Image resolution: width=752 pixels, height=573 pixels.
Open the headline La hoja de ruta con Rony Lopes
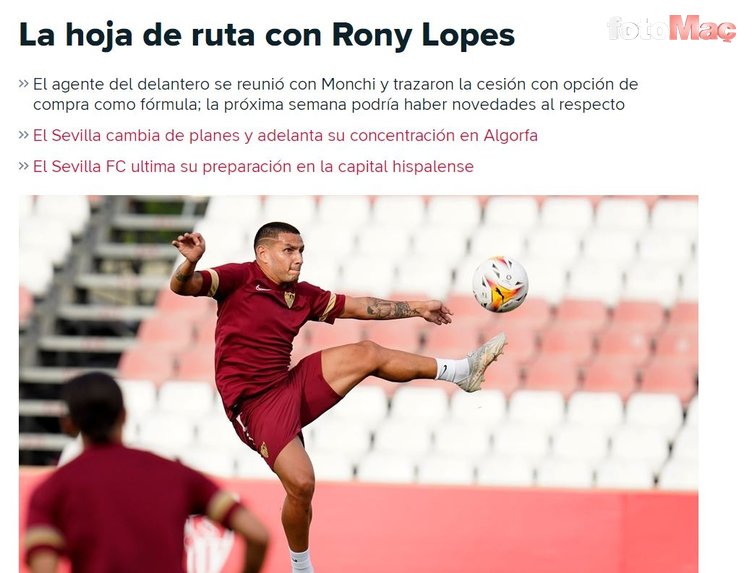pyautogui.click(x=267, y=35)
